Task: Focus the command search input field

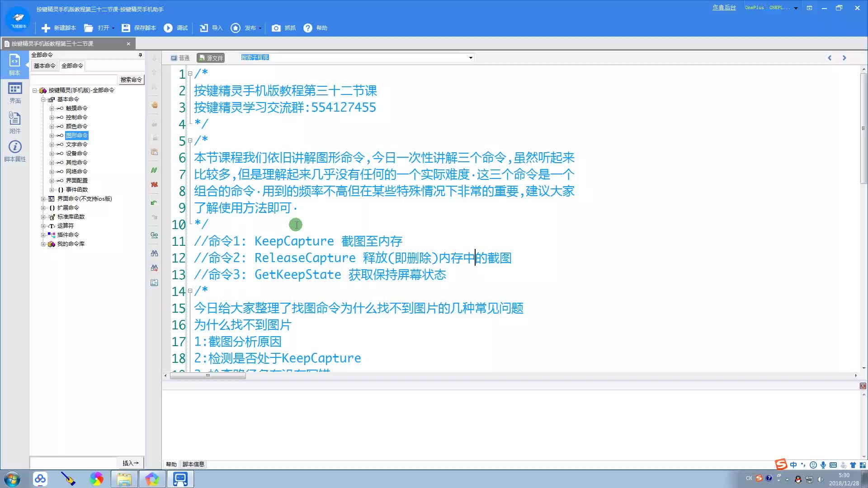Action: point(74,80)
